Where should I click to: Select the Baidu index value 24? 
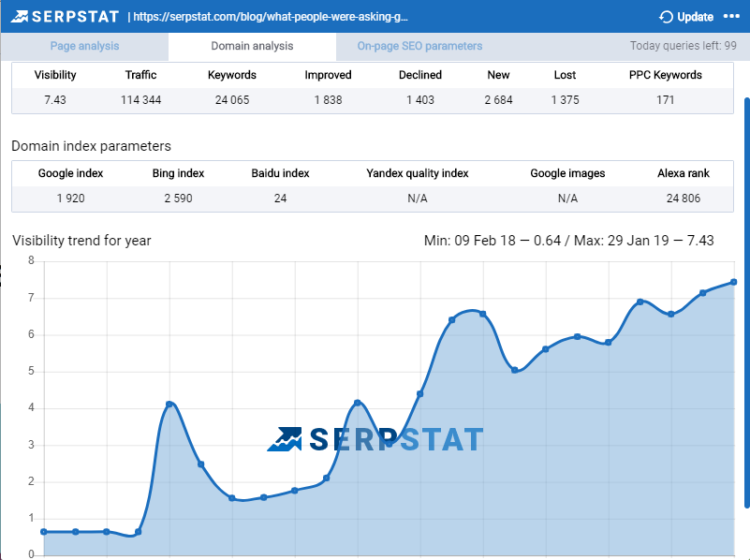pos(280,198)
